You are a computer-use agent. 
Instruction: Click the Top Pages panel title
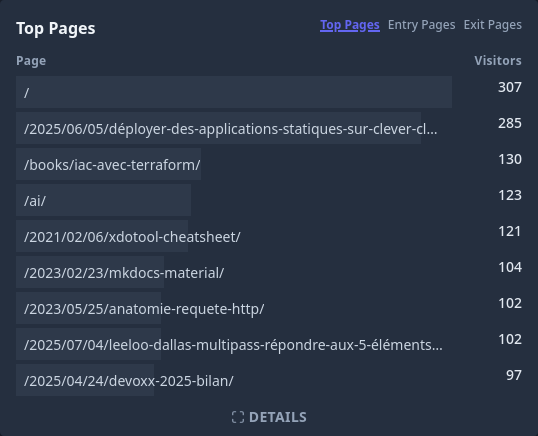56,28
